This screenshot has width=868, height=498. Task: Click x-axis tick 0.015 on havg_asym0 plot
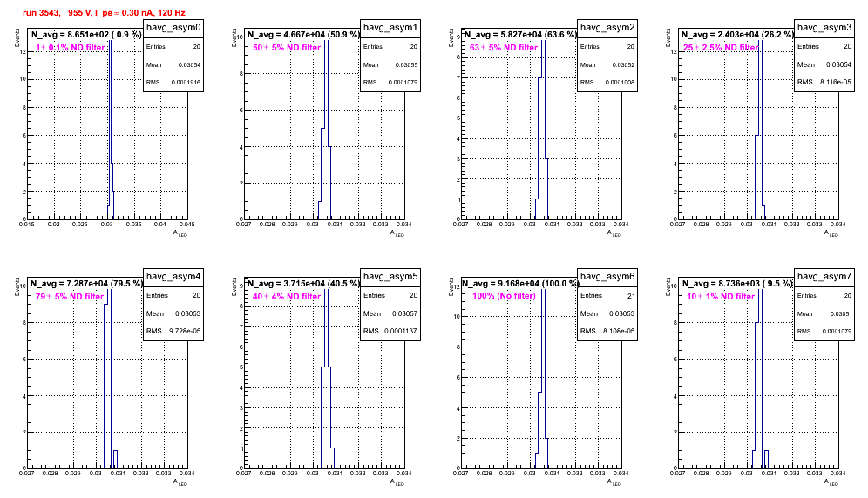tap(27, 225)
